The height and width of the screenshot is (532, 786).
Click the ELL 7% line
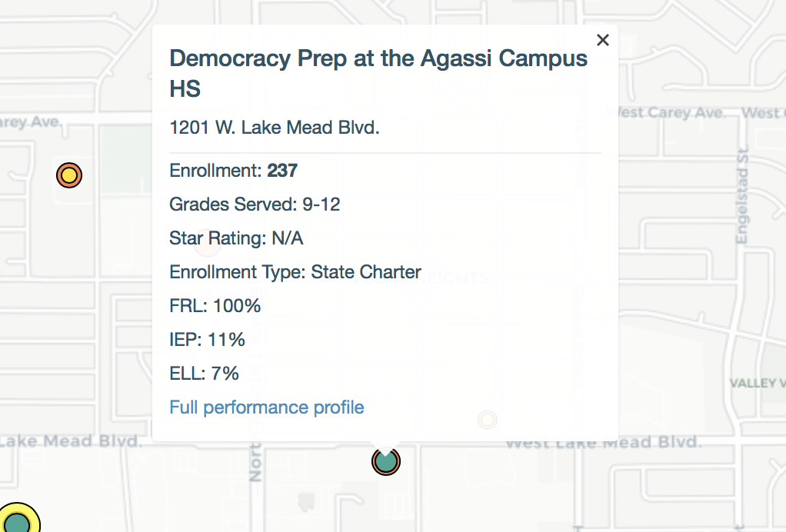(x=204, y=373)
